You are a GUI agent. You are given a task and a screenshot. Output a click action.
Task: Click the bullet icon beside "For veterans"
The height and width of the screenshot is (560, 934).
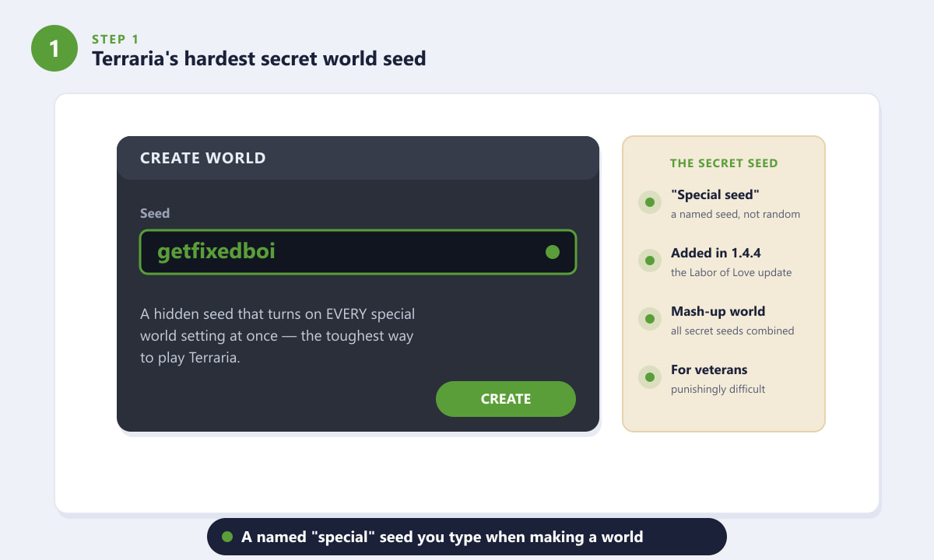pos(649,377)
